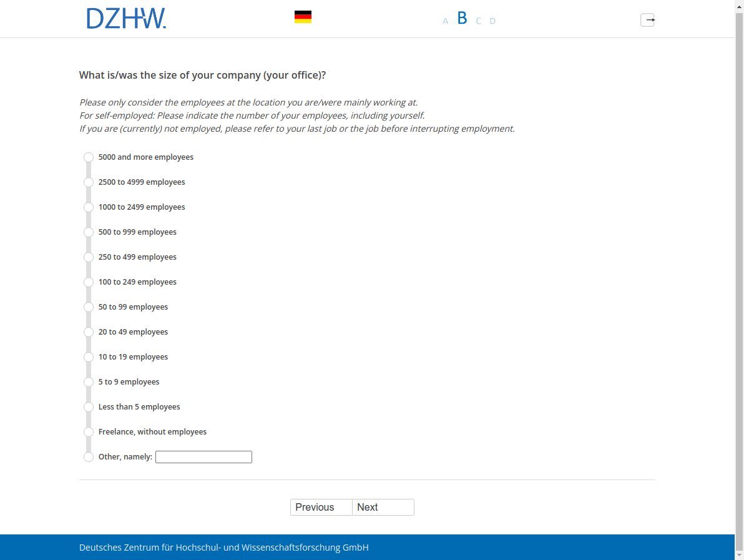Select the 'Other, namely' radio button

click(x=89, y=457)
